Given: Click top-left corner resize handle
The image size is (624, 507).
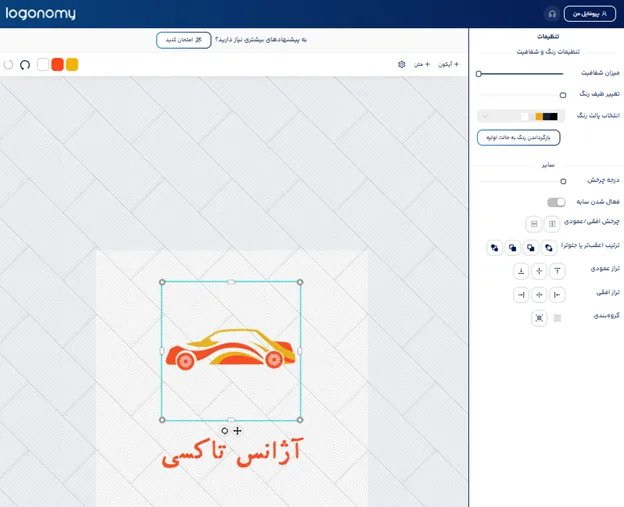Looking at the screenshot, I should (x=162, y=282).
